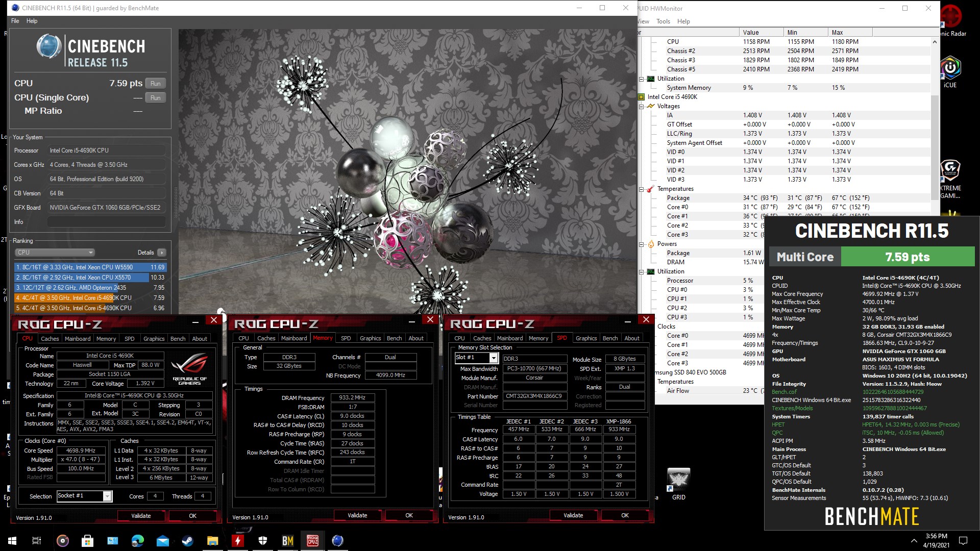
Task: Open Steam from the taskbar
Action: click(x=188, y=541)
